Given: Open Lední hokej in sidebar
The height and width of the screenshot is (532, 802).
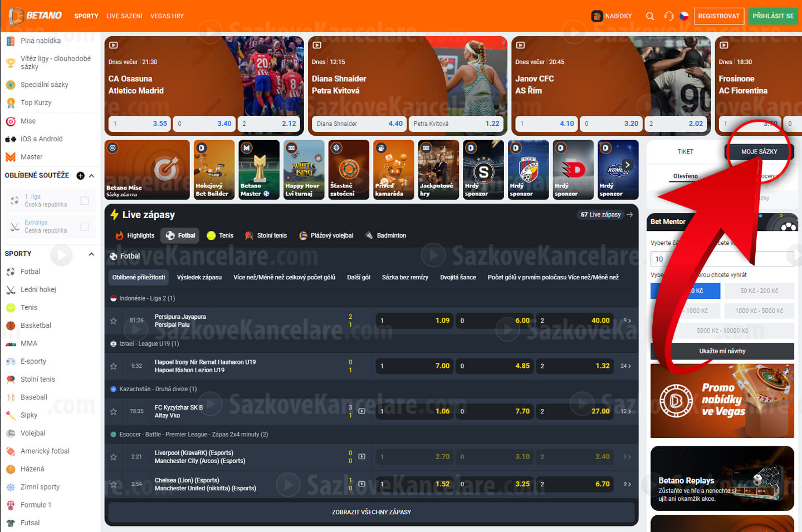Looking at the screenshot, I should click(x=38, y=289).
